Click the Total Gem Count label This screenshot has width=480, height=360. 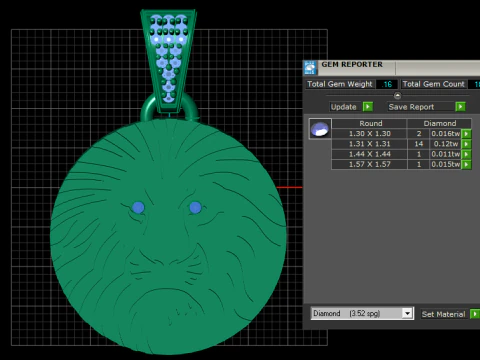433,84
